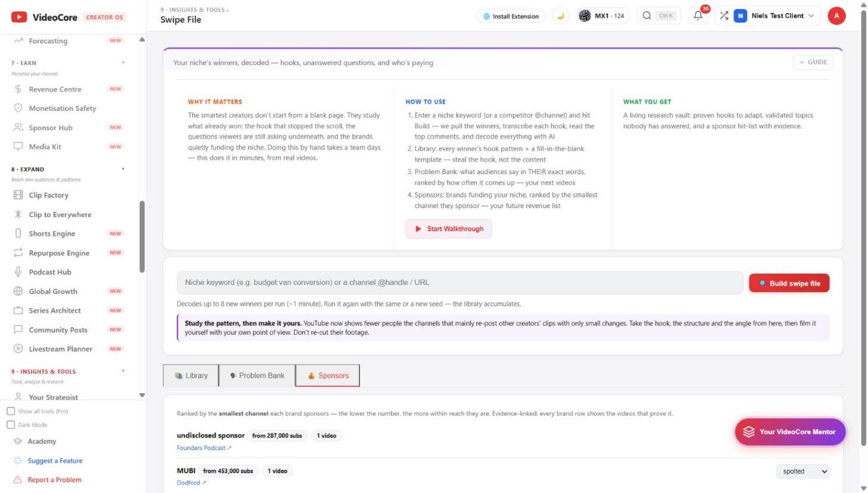Switch to the Problem Bank tab
868x493 pixels.
(257, 376)
